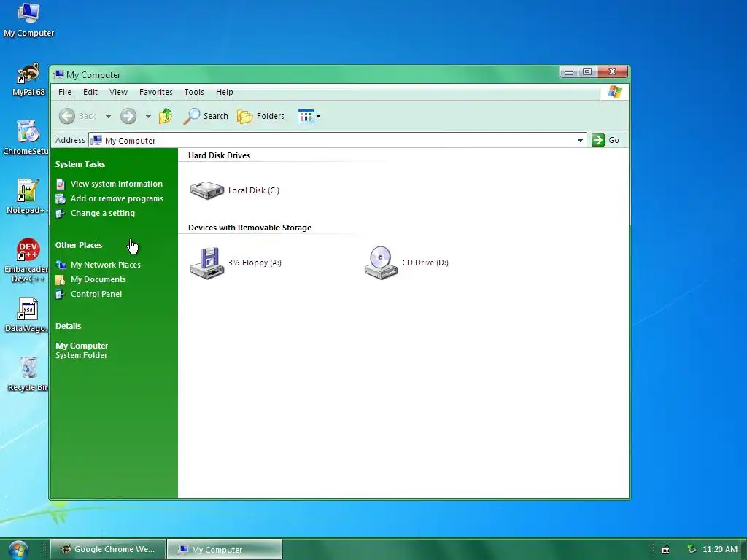
Task: Close the My Computer window
Action: point(613,72)
